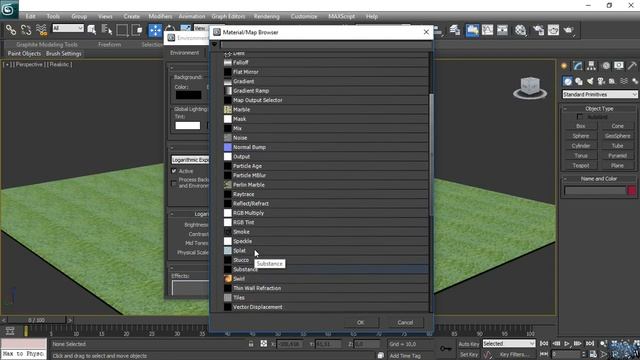The image size is (640, 360).
Task: Select the Normal Bump map entry
Action: 326,147
